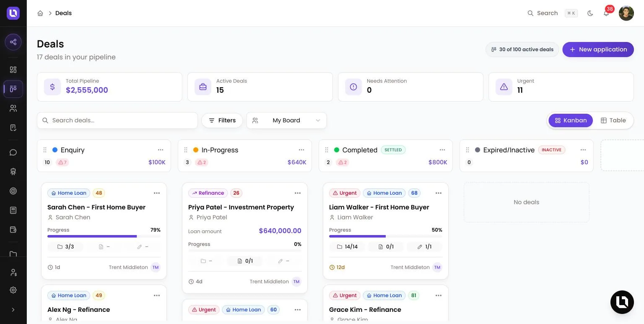Screen dimensions: 644x324
Task: Open the chat bubble sidebar icon
Action: [13, 152]
